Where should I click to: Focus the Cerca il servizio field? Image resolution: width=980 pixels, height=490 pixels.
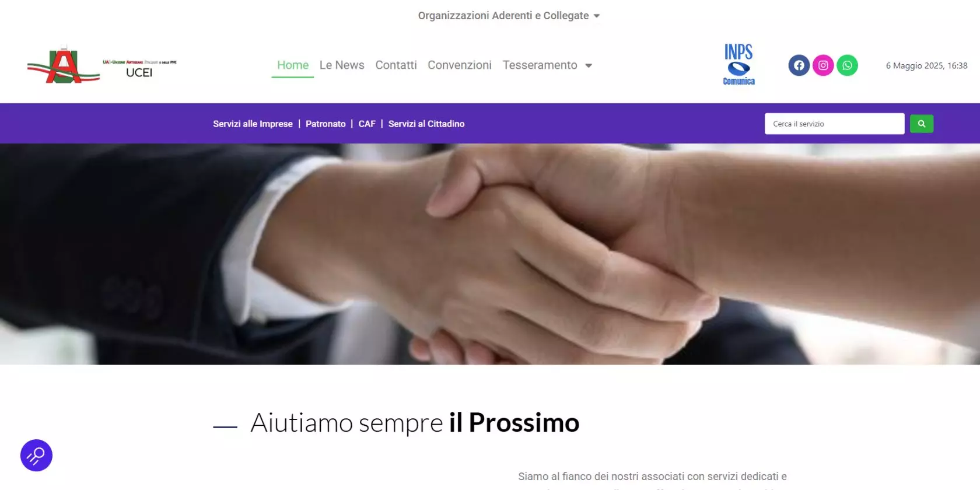[x=834, y=124]
